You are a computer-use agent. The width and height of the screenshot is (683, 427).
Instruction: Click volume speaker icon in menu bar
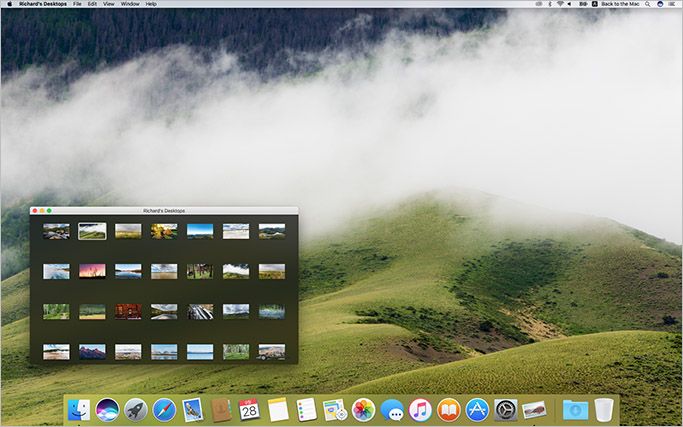tap(571, 4)
